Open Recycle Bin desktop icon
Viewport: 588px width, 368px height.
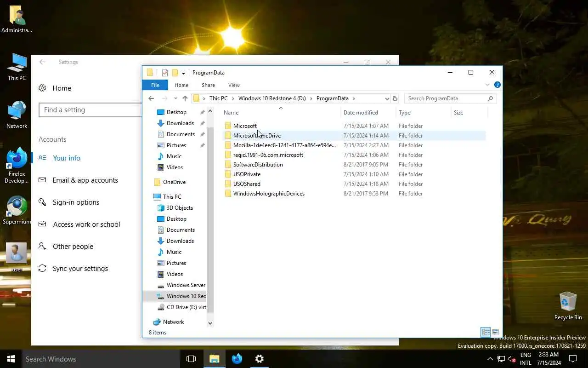pos(568,306)
